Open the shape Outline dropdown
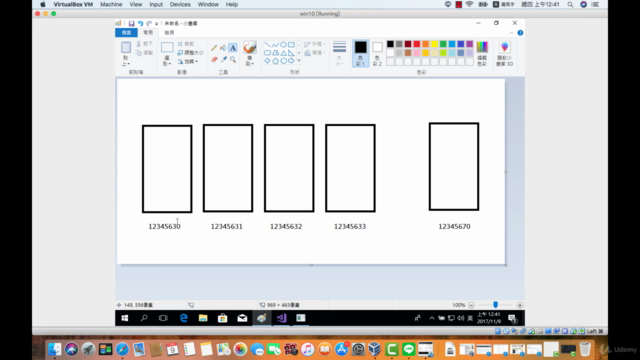The image size is (640, 360). pyautogui.click(x=315, y=44)
